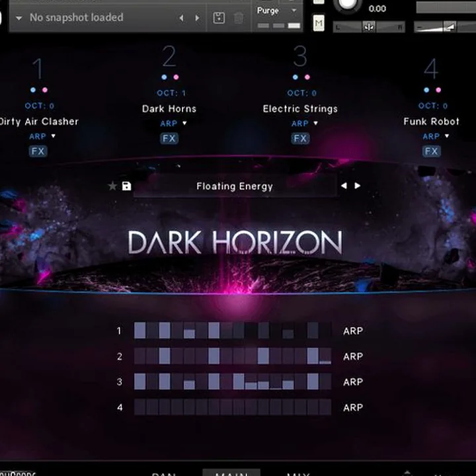Toggle pink dot of layer 2
Viewport: 476px width, 476px height.
pyautogui.click(x=176, y=77)
